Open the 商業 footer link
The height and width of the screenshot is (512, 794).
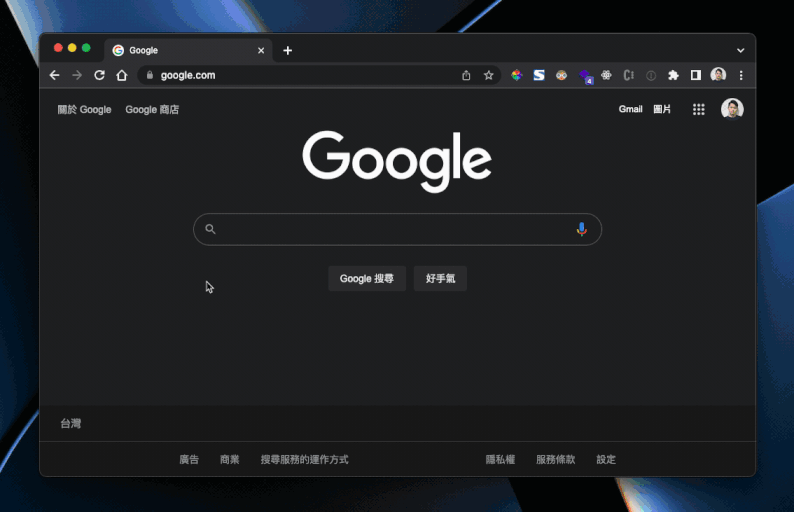coord(229,459)
